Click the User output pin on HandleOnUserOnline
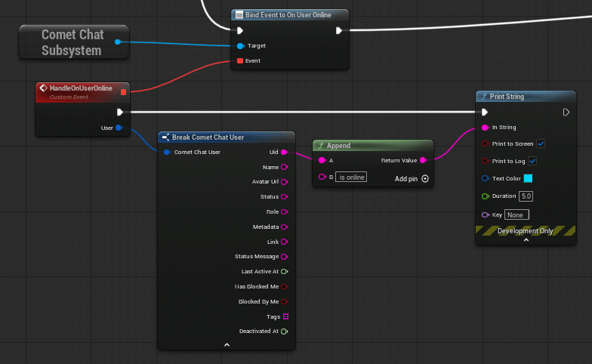 click(x=119, y=128)
